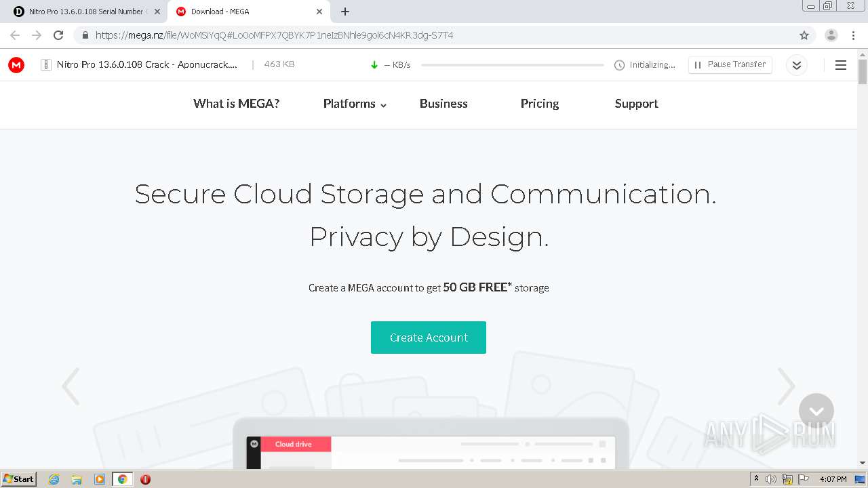
Task: Click the scrollbar down arrow
Action: click(x=863, y=463)
